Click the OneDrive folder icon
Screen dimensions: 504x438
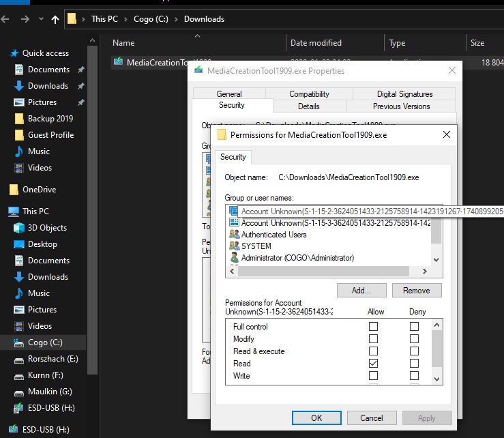coord(14,190)
